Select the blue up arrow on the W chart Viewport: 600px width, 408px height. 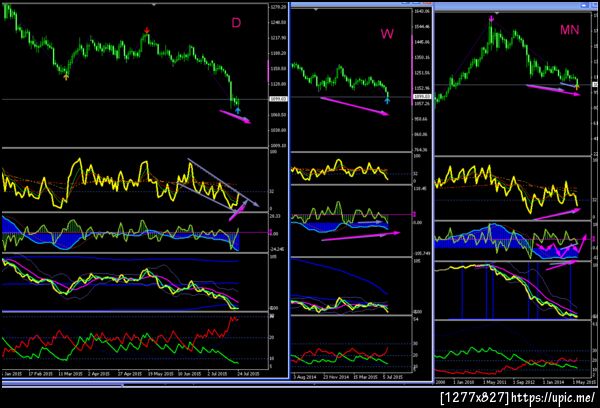[x=387, y=100]
